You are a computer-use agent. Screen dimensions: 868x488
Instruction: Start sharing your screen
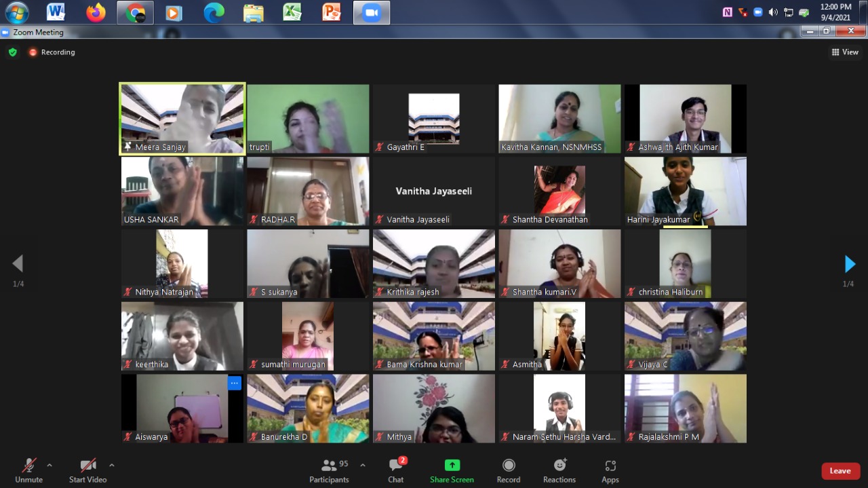[452, 470]
